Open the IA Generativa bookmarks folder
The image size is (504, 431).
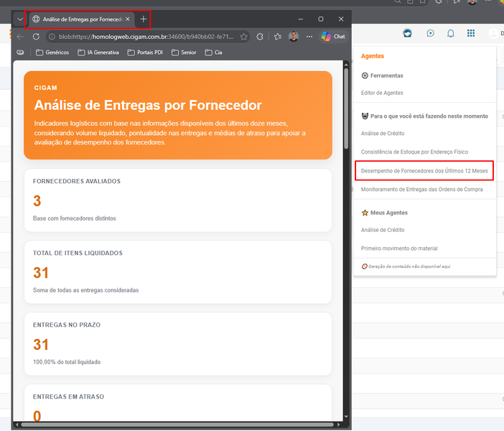point(98,52)
